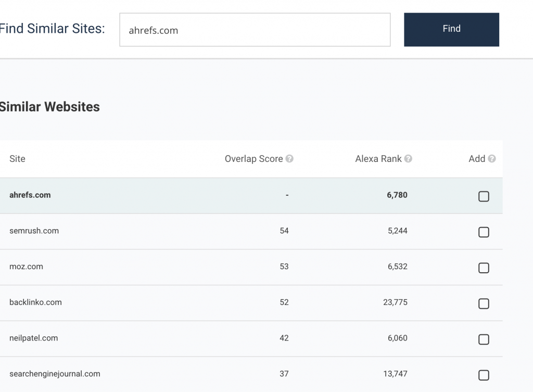Image resolution: width=533 pixels, height=392 pixels.
Task: Open the moz.com site entry
Action: click(x=26, y=267)
